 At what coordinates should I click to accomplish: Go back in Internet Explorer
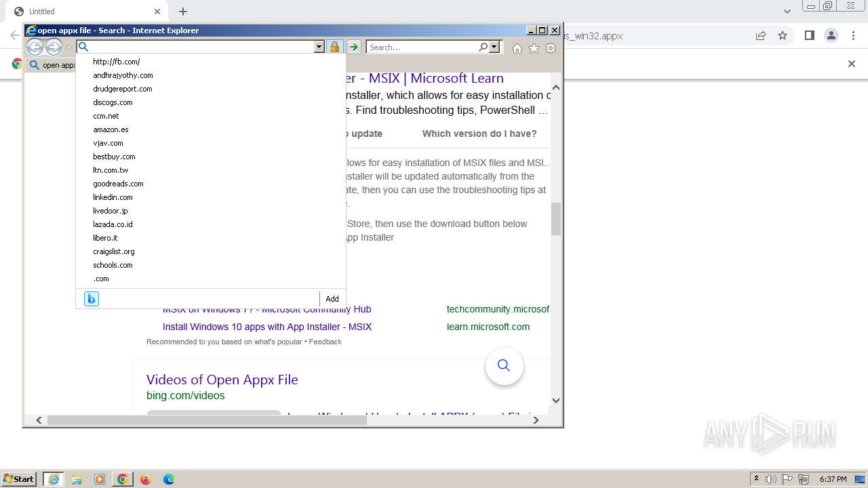point(35,47)
